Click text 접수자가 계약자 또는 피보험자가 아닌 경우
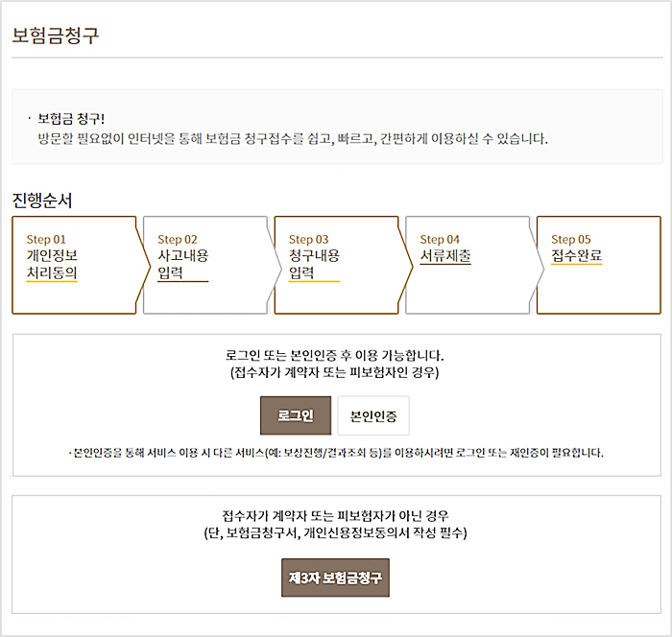The width and height of the screenshot is (672, 637). coord(336,515)
